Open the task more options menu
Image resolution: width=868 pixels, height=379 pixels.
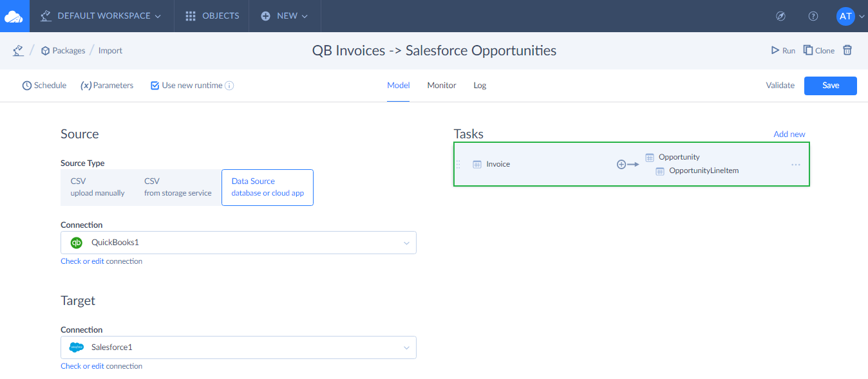(x=796, y=165)
